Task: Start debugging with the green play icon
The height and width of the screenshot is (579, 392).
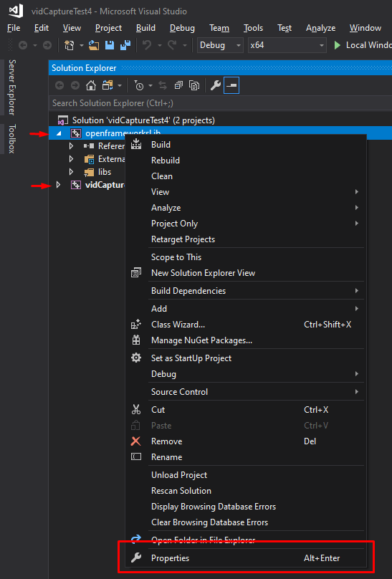Action: [x=337, y=45]
